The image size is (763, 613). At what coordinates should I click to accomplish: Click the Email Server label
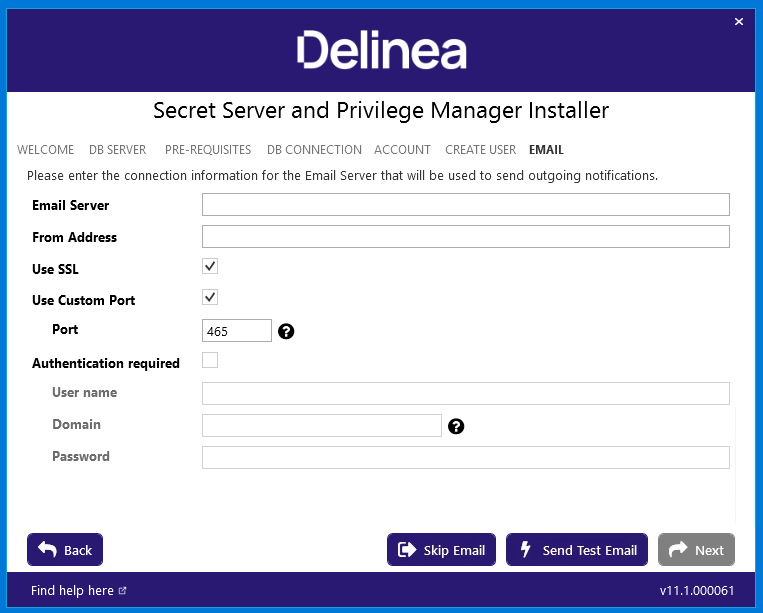pos(71,205)
